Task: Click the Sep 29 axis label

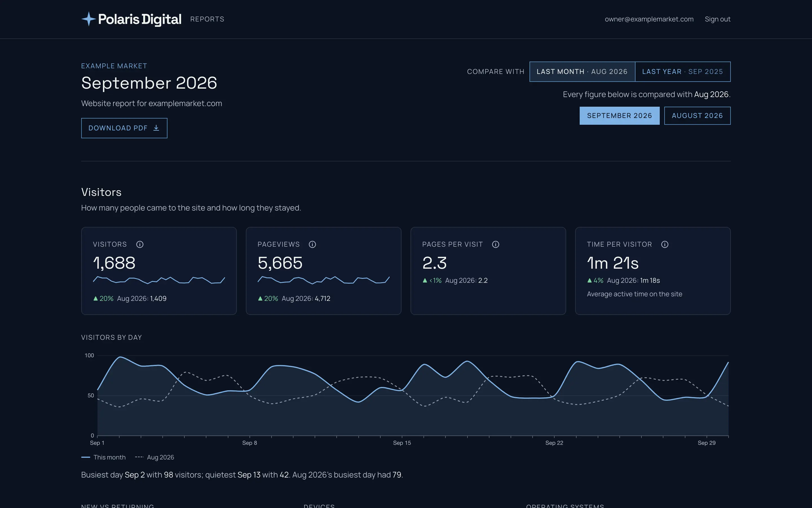Action: coord(707,443)
